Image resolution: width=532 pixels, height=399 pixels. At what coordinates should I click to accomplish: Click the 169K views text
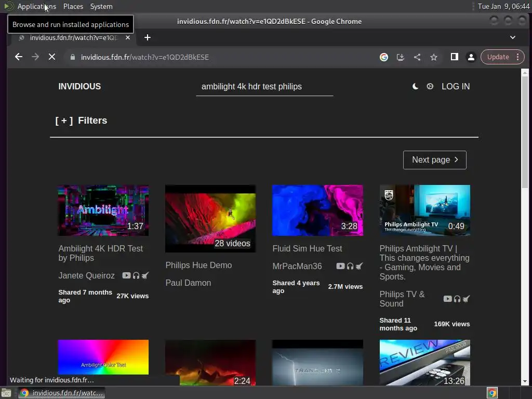point(452,324)
